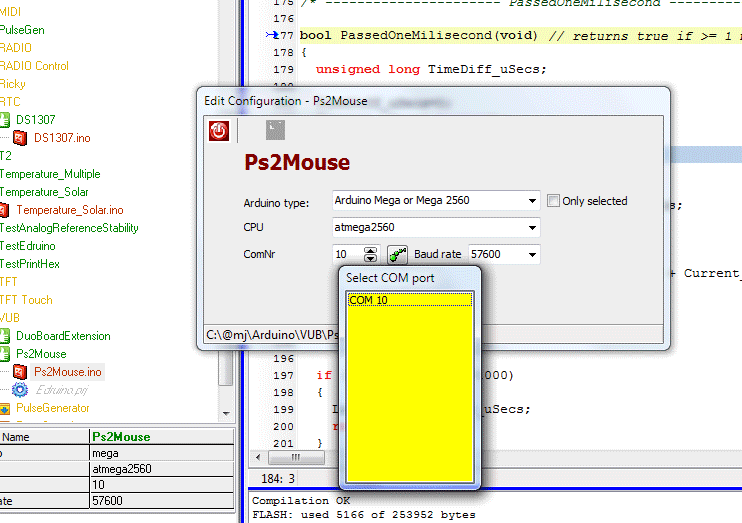Select the DS1307 project folder
Viewport: 742px width, 523px height.
(x=35, y=120)
